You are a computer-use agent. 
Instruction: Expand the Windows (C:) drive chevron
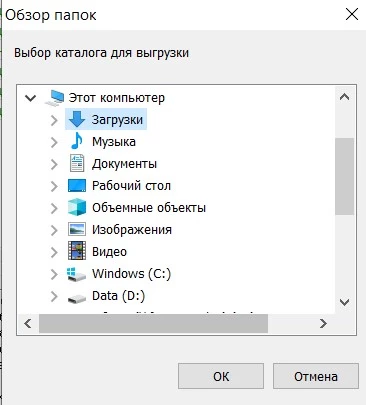tap(54, 274)
